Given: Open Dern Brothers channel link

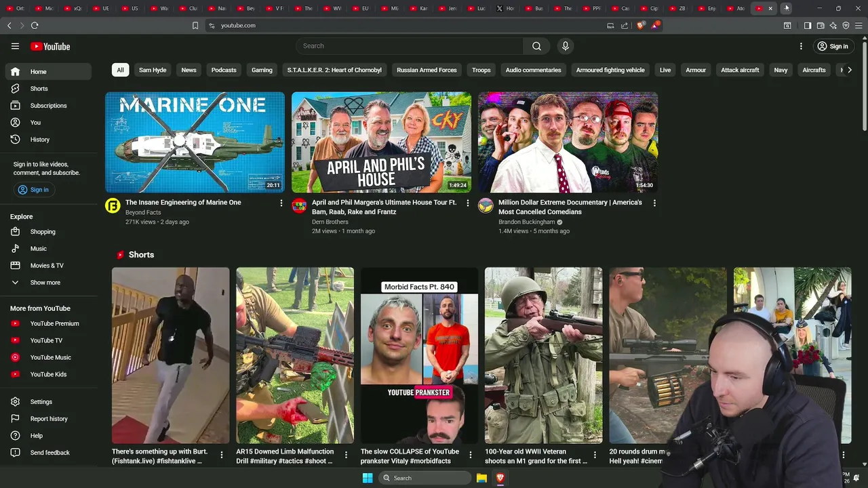Looking at the screenshot, I should (330, 222).
